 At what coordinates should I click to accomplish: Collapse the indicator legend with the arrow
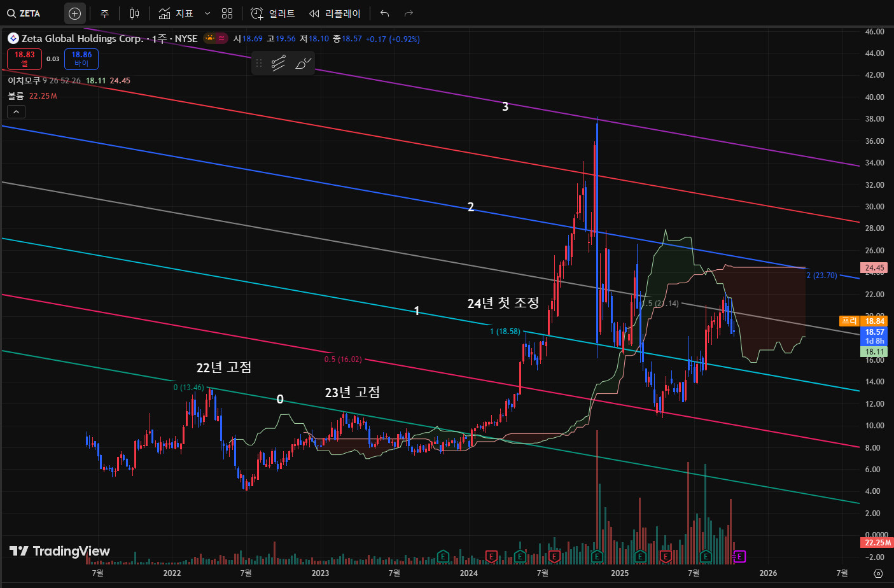click(x=16, y=112)
